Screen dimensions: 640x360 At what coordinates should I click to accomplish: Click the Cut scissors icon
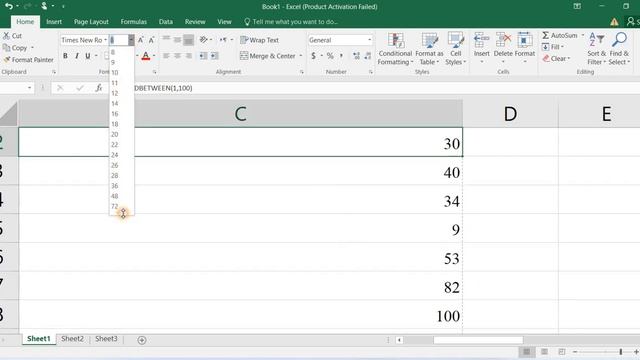click(x=6, y=36)
